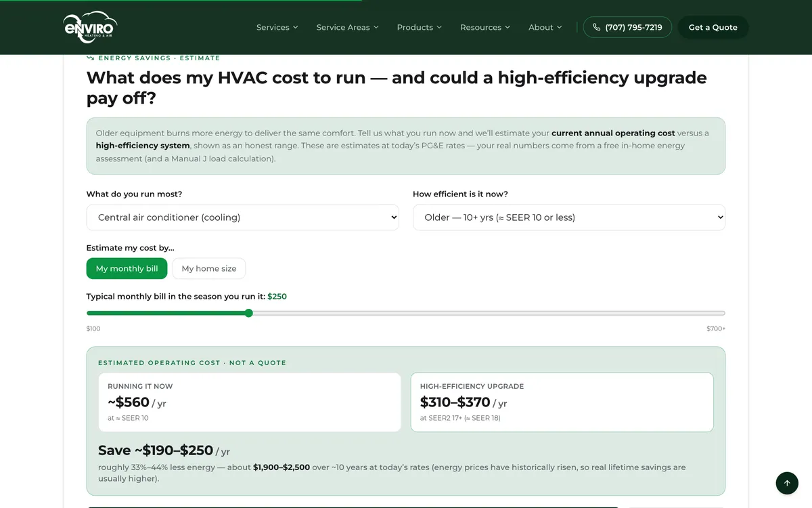812x508 pixels.
Task: Select the My monthly bill option
Action: pyautogui.click(x=127, y=268)
